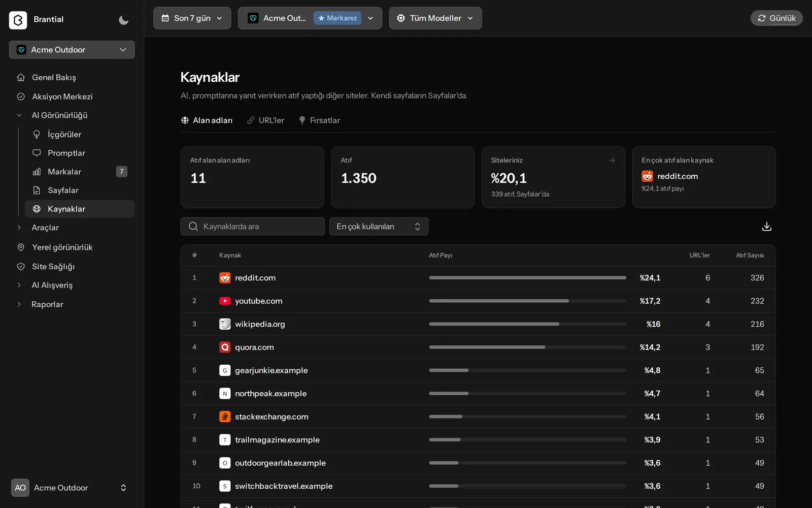The height and width of the screenshot is (508, 812).
Task: Open Acme Outdoor account switcher at bottom
Action: 72,488
